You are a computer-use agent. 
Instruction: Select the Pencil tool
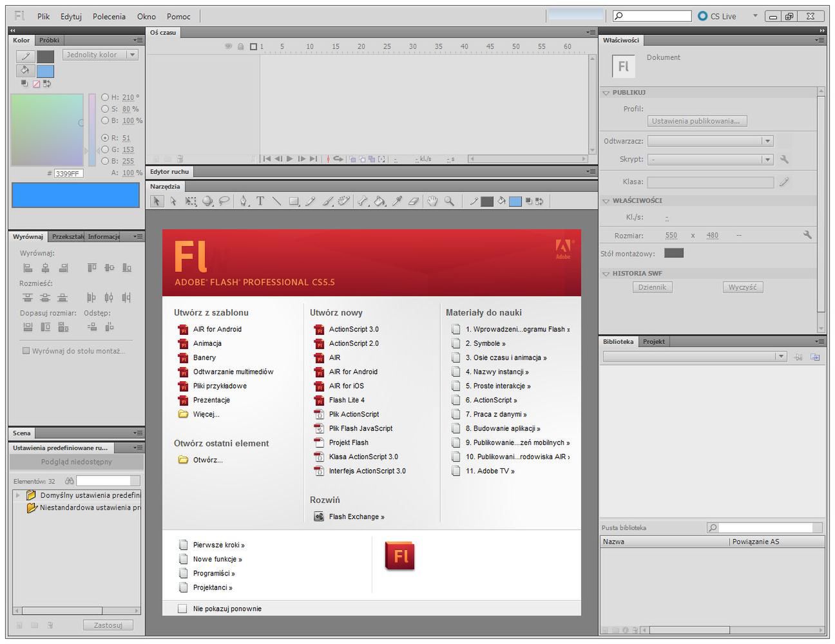[x=311, y=202]
